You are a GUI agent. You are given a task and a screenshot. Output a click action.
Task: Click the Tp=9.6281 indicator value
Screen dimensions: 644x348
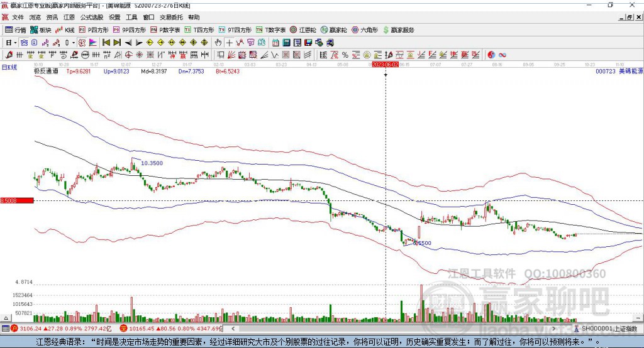(79, 71)
